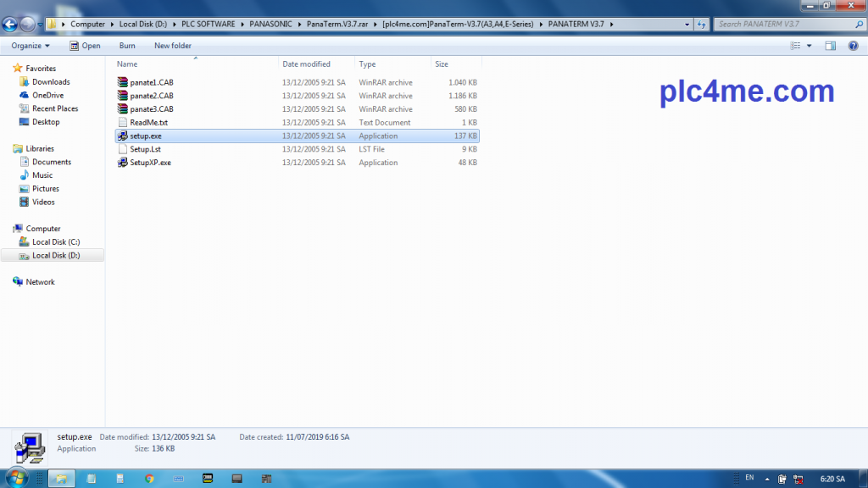Screen dimensions: 868x488
Task: Expand the change view options arrow
Action: pyautogui.click(x=810, y=46)
